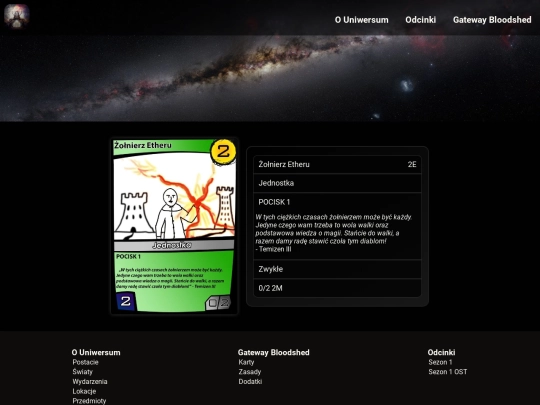540x405 pixels.
Task: Open the Odcinki header menu
Action: tap(420, 20)
